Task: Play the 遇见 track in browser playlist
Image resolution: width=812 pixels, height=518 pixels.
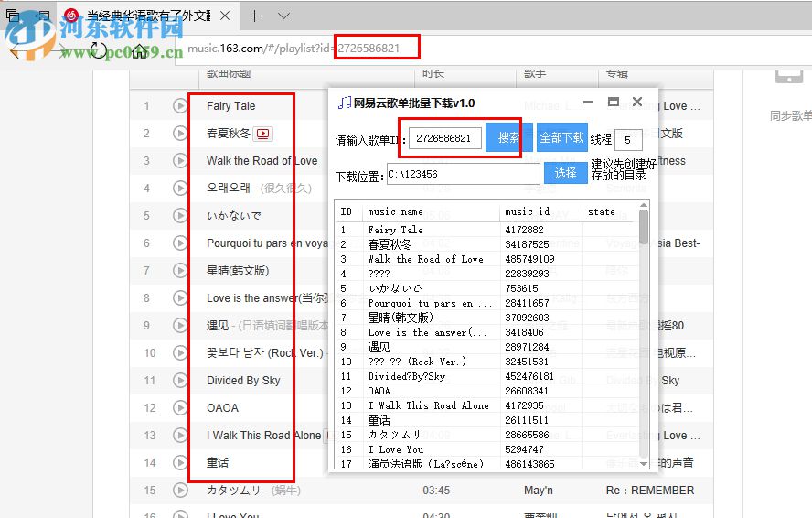Action: coord(180,325)
